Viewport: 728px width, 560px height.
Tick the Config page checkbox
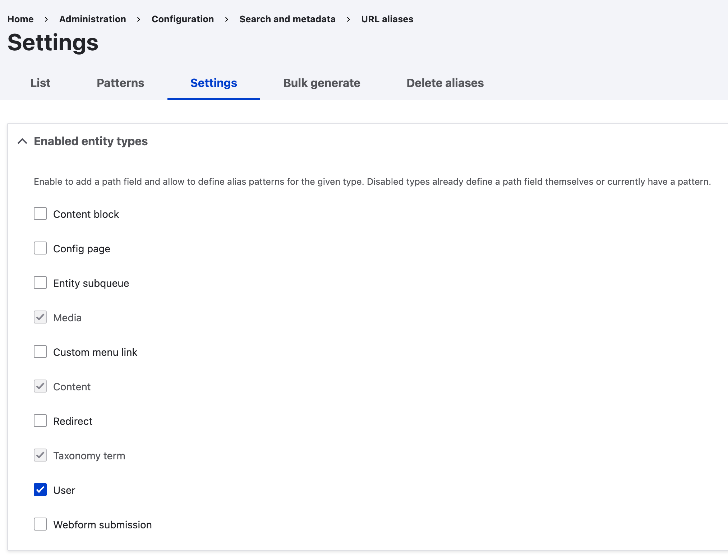pyautogui.click(x=40, y=248)
